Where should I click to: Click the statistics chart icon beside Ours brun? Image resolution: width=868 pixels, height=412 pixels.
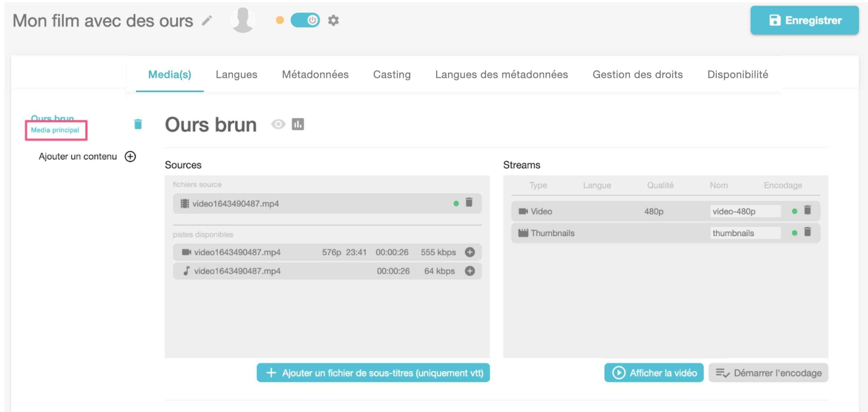[x=298, y=124]
